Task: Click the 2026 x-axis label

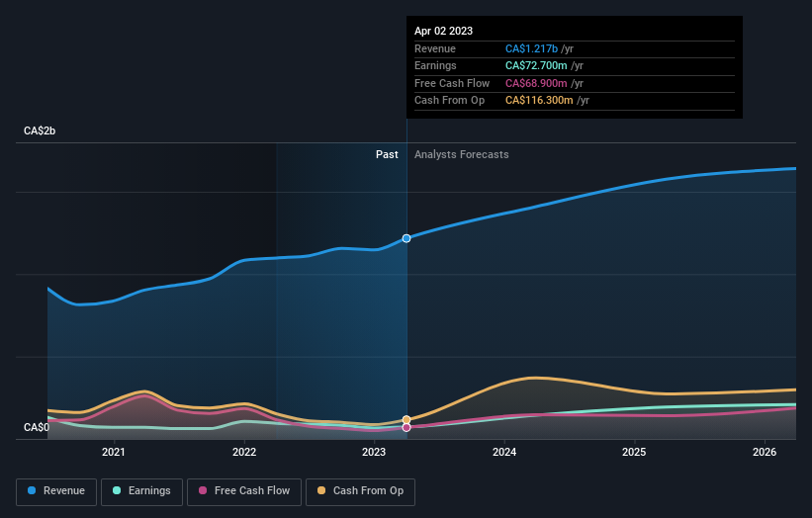Action: [765, 452]
